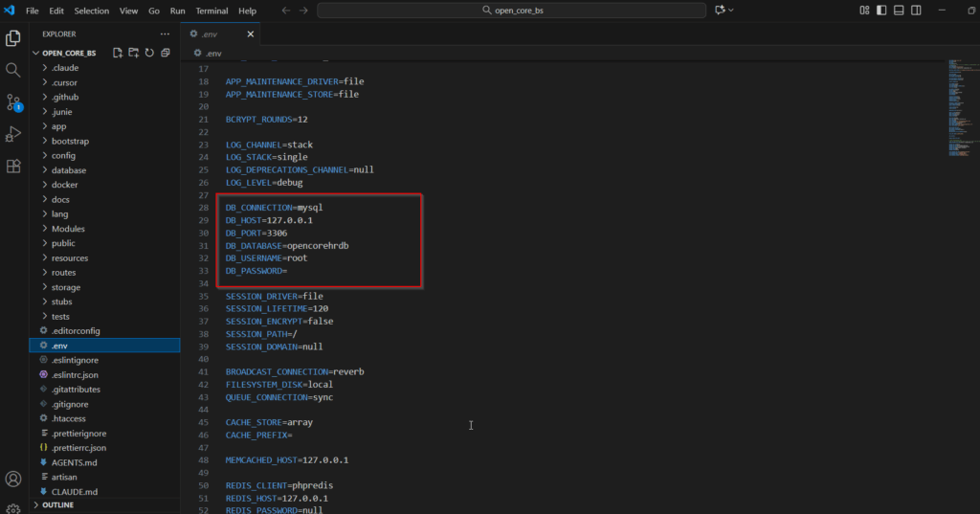Open the Search view in activity bar
The width and height of the screenshot is (980, 514).
pyautogui.click(x=13, y=70)
